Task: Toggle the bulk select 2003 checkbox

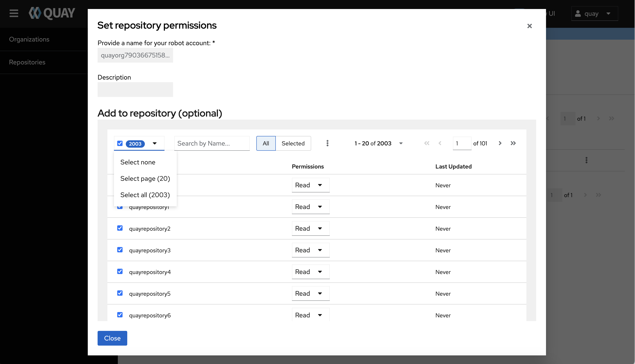Action: click(120, 143)
